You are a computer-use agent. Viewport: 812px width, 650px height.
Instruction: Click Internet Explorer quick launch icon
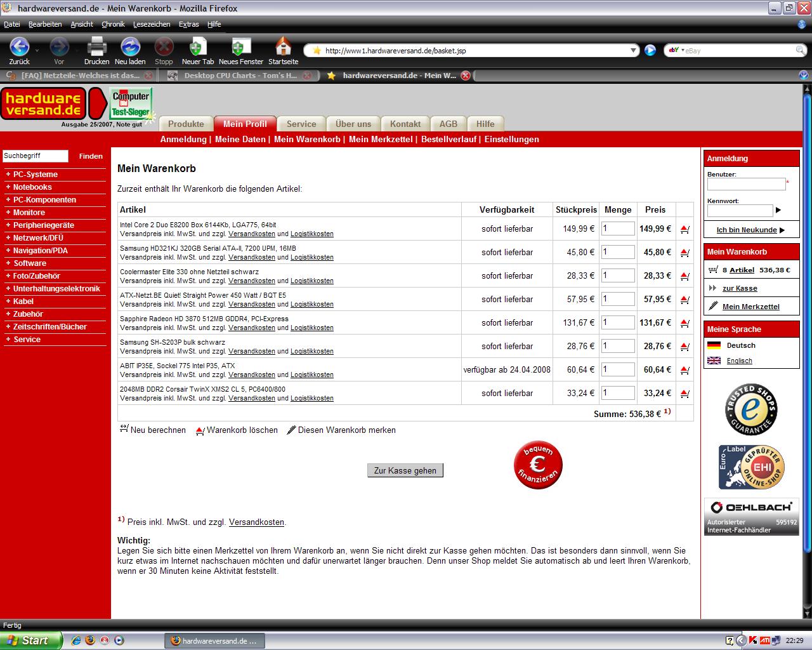tap(75, 640)
